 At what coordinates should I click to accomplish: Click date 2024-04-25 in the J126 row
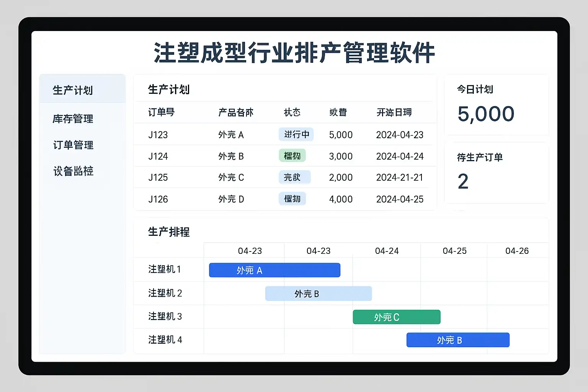point(400,199)
